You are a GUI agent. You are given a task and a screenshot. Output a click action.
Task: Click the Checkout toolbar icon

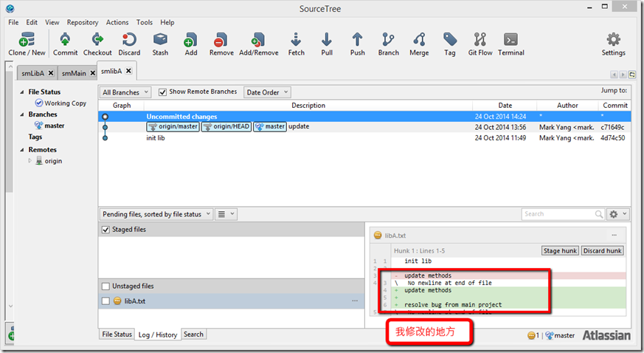pos(97,44)
